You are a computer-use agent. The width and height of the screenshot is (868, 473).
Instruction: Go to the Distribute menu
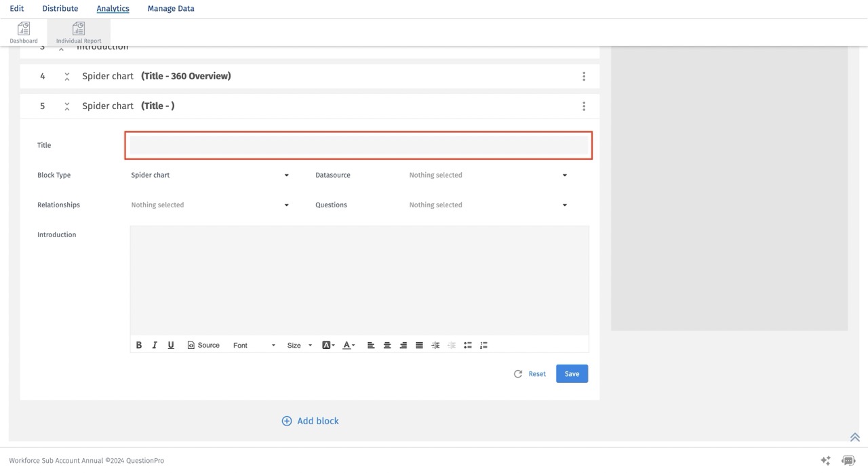point(60,9)
